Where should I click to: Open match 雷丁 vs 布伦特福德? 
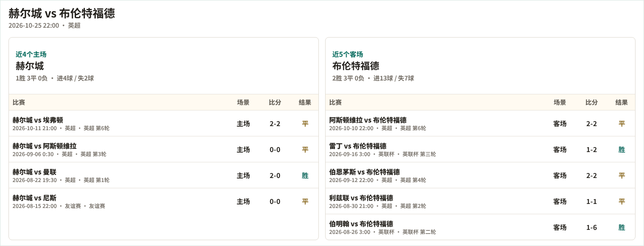point(358,146)
